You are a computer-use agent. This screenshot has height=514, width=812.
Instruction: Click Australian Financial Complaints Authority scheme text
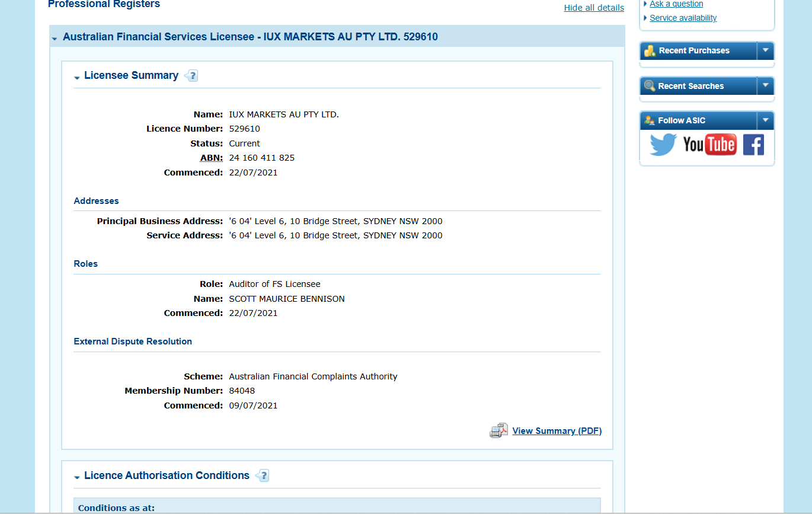[x=314, y=376]
